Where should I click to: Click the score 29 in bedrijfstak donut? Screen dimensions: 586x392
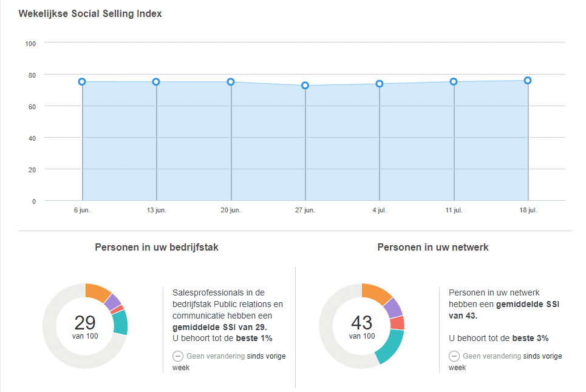point(85,322)
